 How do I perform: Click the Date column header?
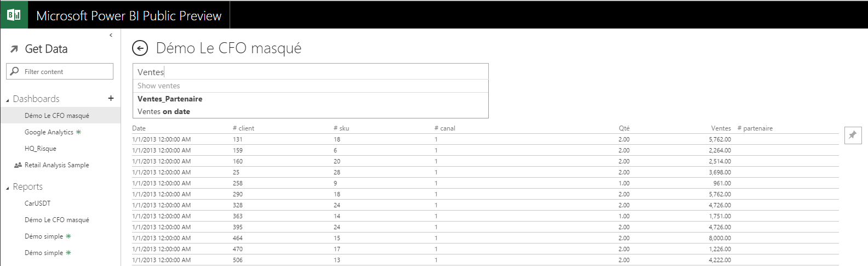coord(139,128)
